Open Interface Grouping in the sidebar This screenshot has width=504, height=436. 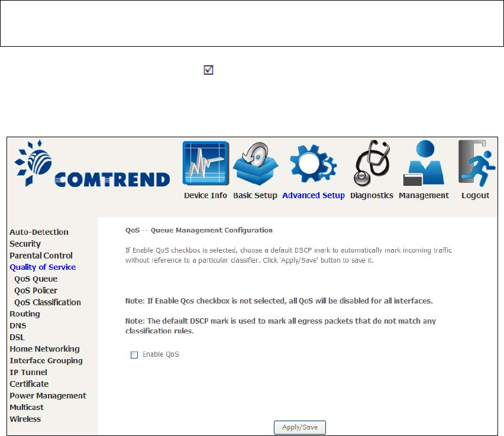46,361
